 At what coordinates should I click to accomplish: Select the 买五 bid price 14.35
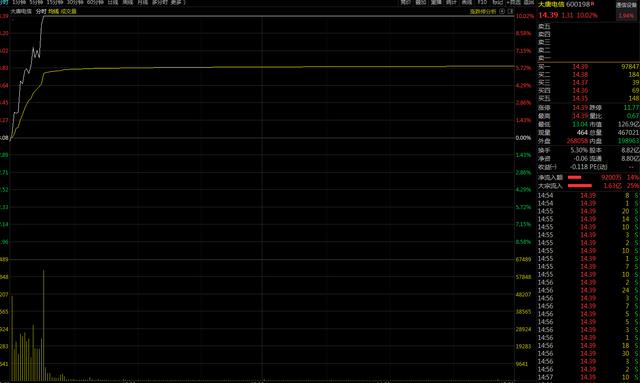(580, 98)
